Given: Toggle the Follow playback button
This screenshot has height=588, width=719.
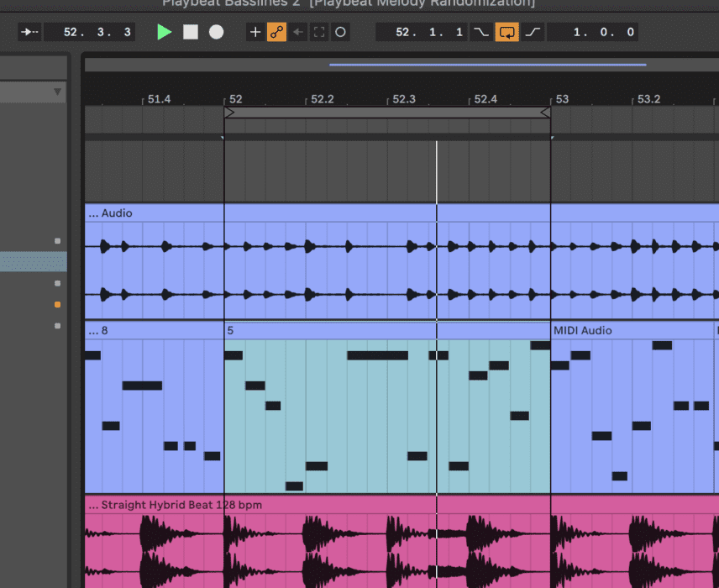Looking at the screenshot, I should tap(29, 32).
